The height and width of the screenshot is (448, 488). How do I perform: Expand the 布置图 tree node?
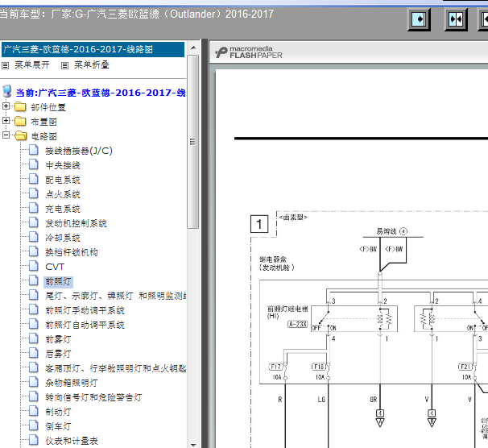tap(7, 122)
